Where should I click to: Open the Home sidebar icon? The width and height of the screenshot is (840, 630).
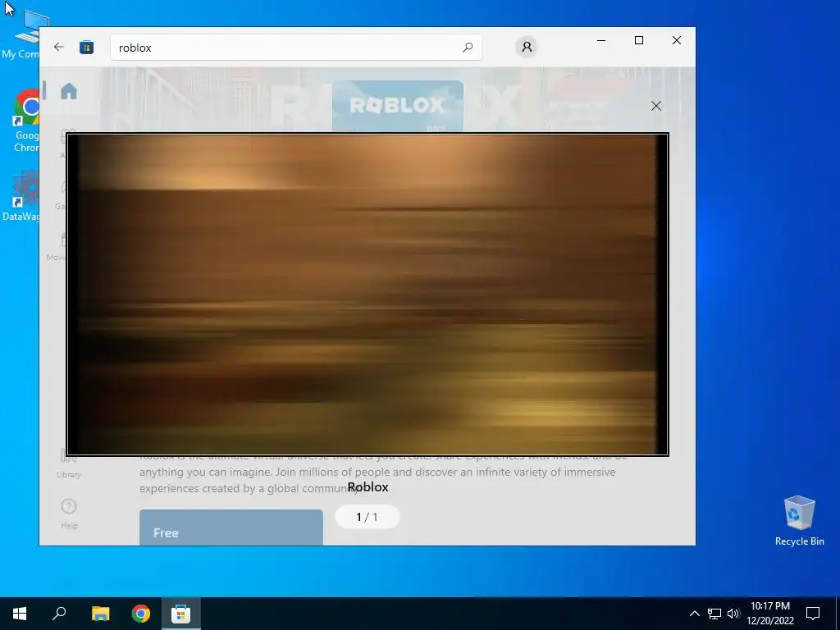point(69,91)
